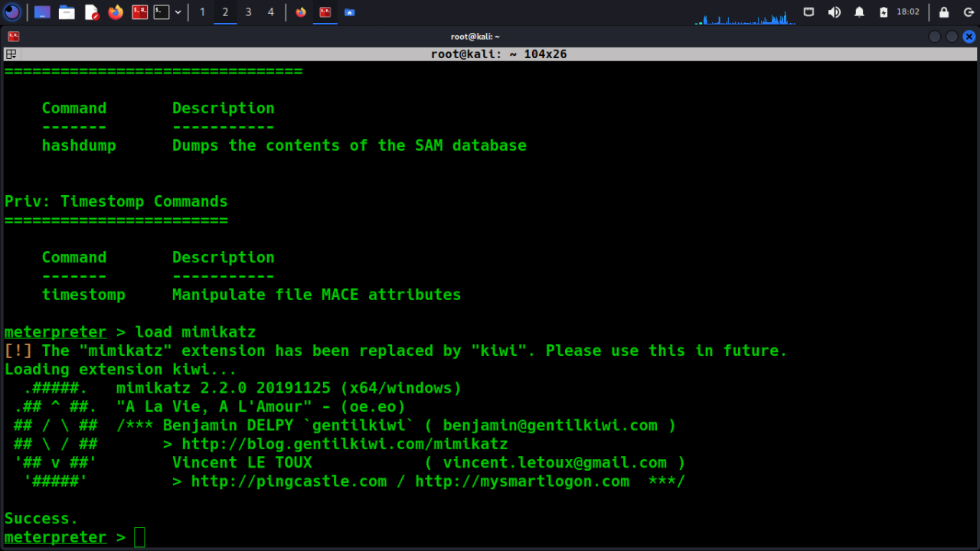This screenshot has height=551, width=980.
Task: Click the Show Desktop panel icon
Action: click(42, 12)
